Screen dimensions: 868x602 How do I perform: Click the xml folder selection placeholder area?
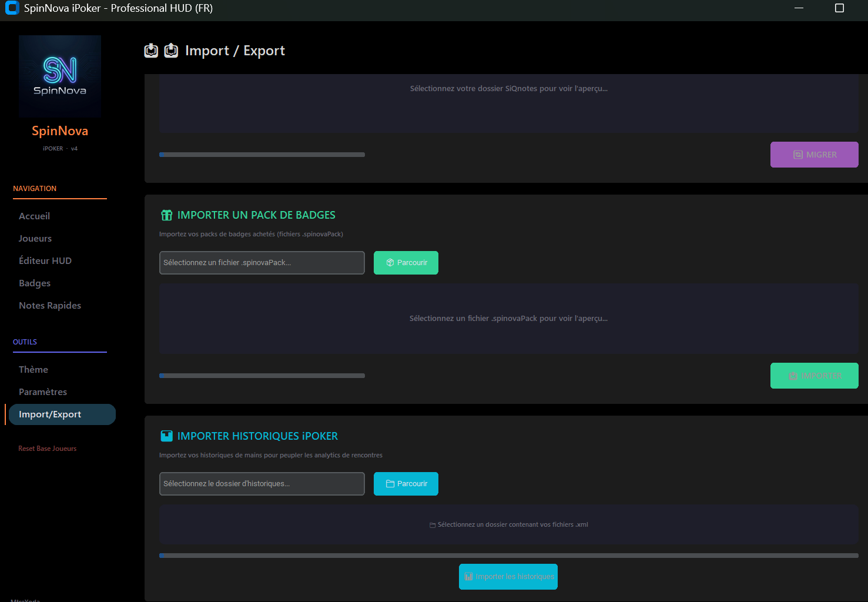click(509, 524)
